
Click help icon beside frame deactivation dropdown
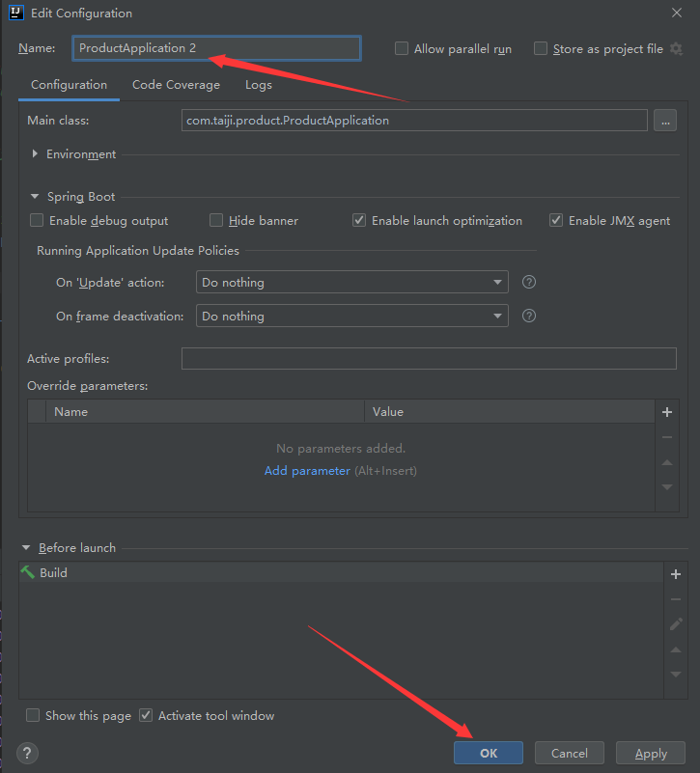[x=529, y=316]
